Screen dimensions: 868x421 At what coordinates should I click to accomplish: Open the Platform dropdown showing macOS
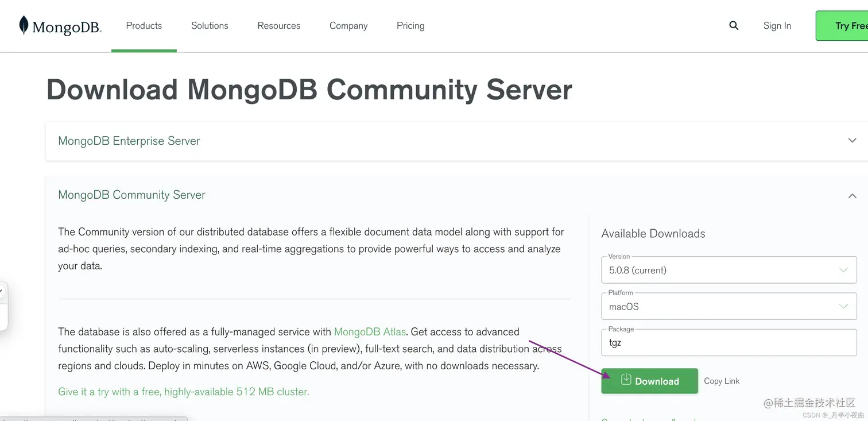pyautogui.click(x=729, y=306)
